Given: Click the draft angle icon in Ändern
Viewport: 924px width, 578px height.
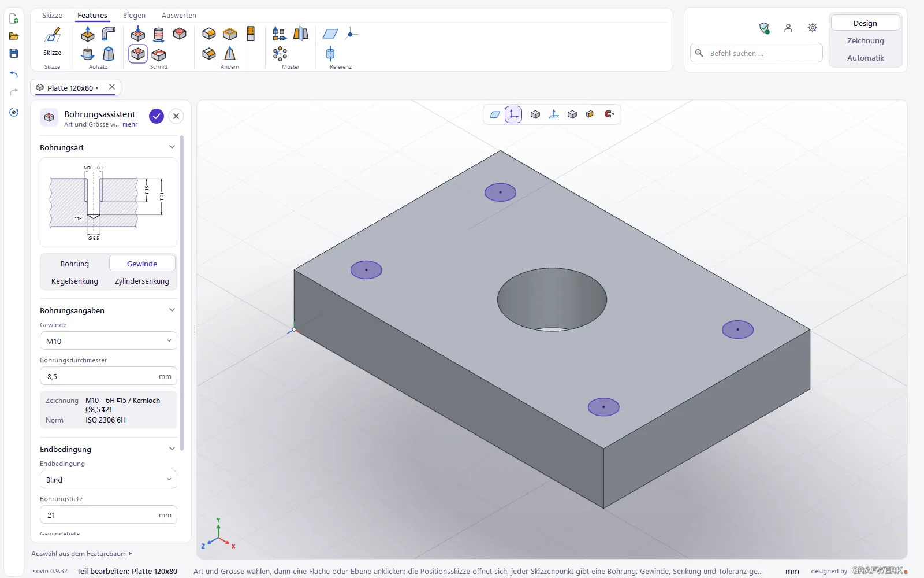Looking at the screenshot, I should 230,54.
